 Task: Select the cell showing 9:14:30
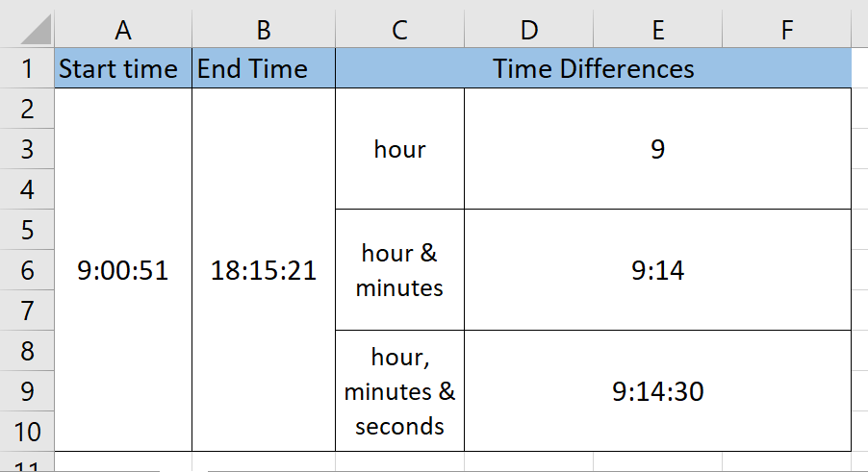[x=657, y=391]
